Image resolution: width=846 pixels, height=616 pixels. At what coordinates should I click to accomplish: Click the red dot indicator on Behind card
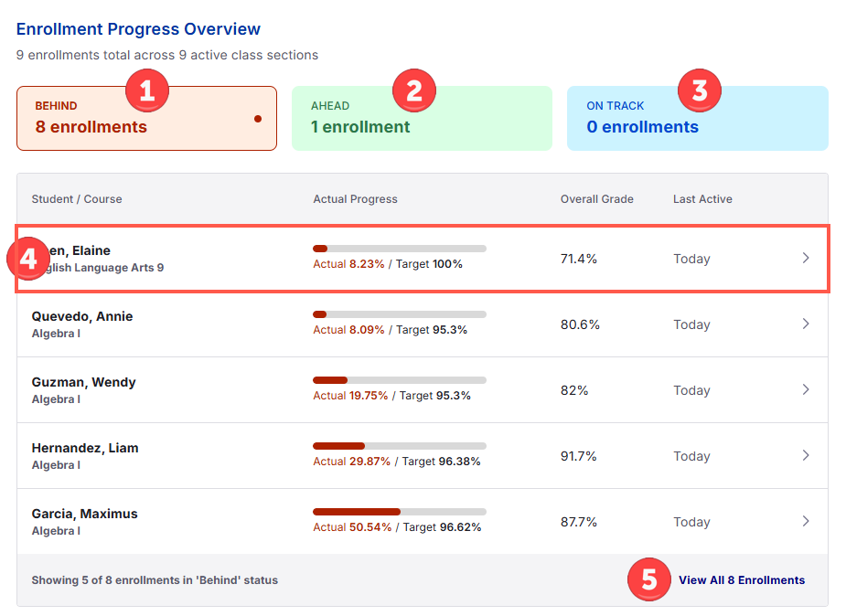click(x=258, y=119)
